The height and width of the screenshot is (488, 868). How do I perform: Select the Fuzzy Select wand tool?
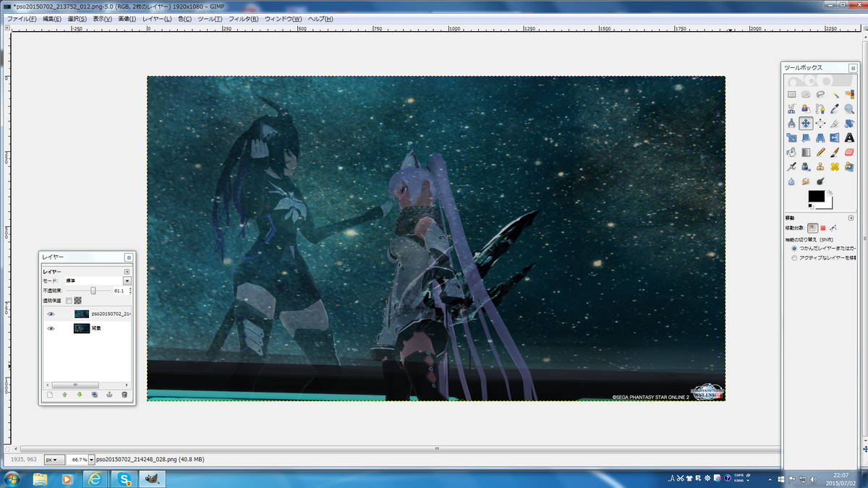tap(835, 94)
